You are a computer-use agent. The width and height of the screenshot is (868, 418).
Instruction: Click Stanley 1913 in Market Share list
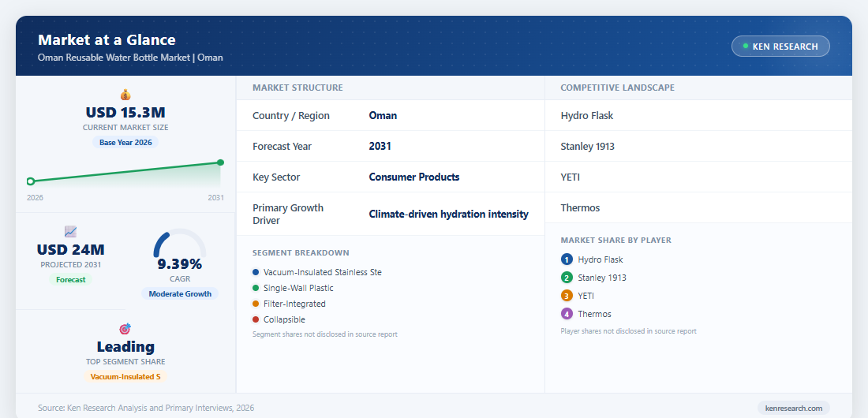602,278
